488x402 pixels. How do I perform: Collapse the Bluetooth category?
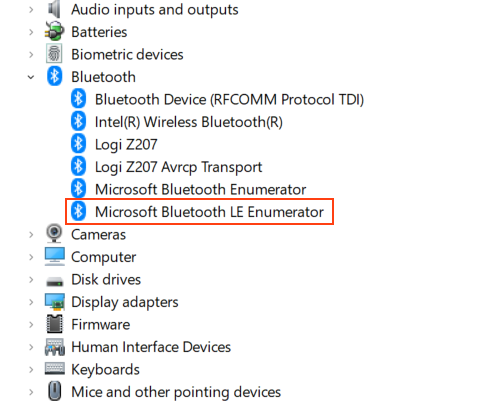[x=31, y=77]
